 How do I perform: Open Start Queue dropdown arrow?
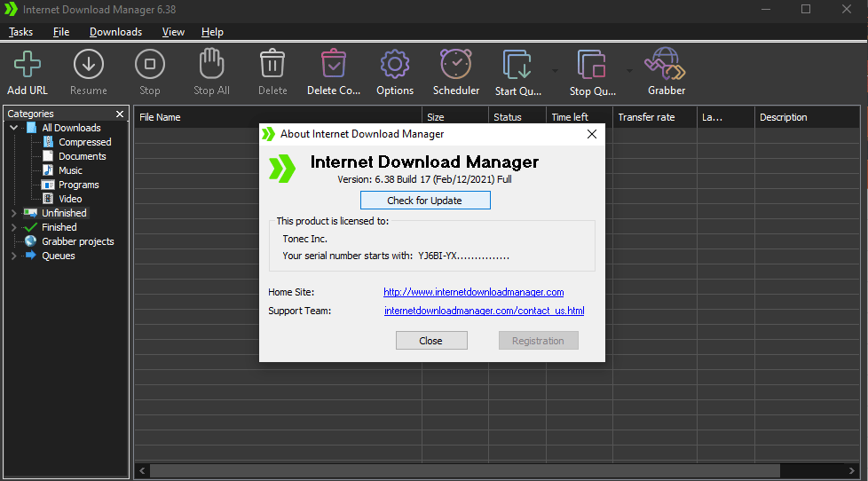coord(555,71)
